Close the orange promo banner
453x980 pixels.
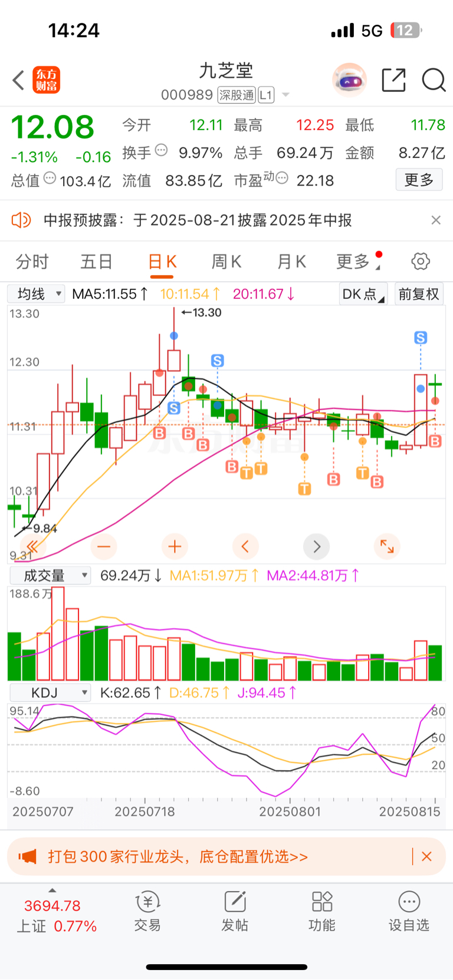tap(427, 856)
